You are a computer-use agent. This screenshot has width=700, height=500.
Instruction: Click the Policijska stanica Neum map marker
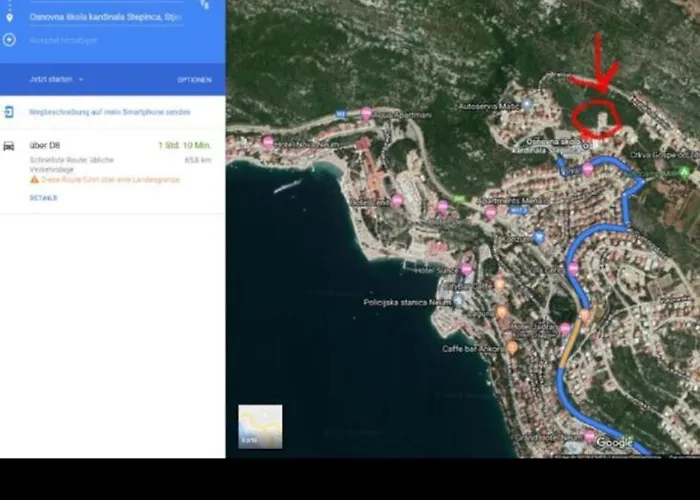pyautogui.click(x=458, y=300)
